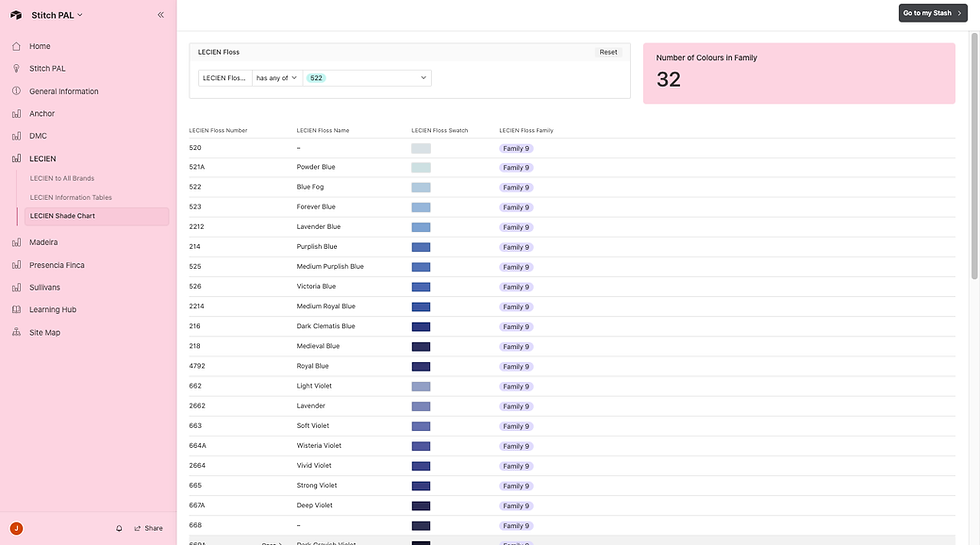Screen dimensions: 980x545
Task: Open the LECIEN Flos... field selector
Action: (225, 78)
